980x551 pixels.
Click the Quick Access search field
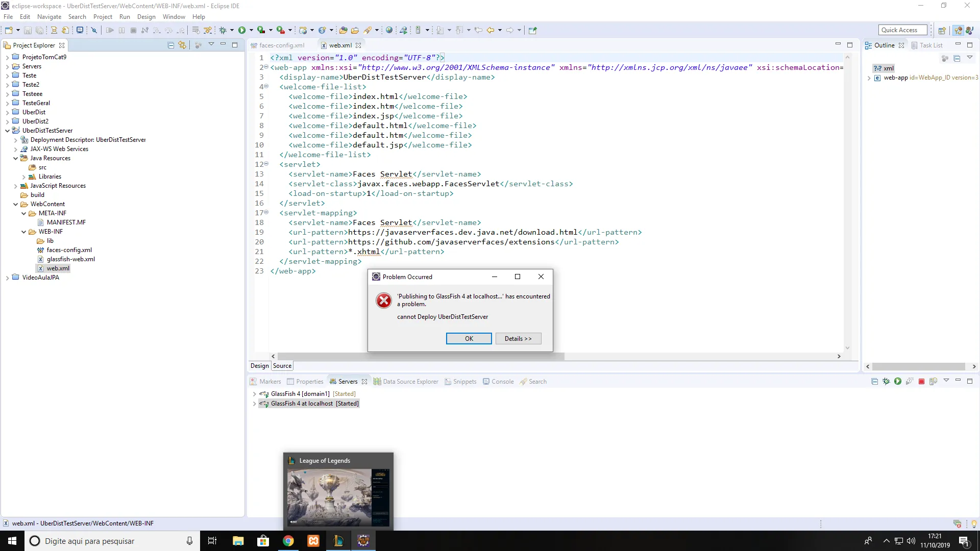pos(902,30)
